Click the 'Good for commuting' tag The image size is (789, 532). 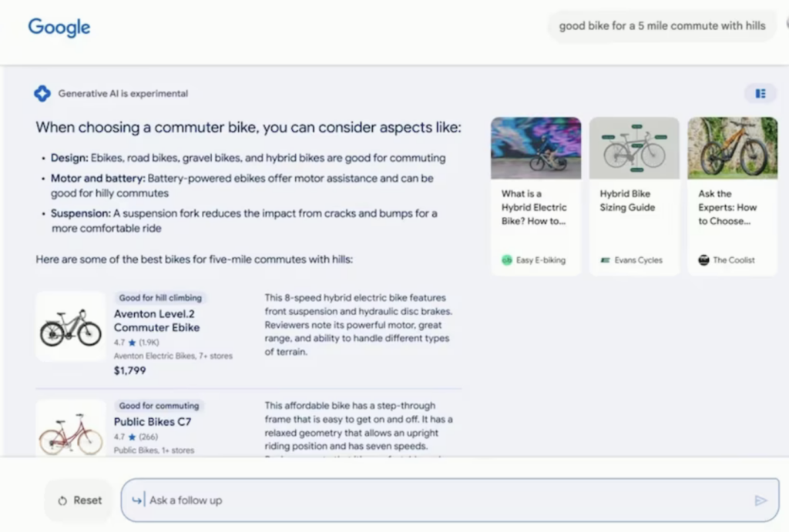(x=159, y=406)
